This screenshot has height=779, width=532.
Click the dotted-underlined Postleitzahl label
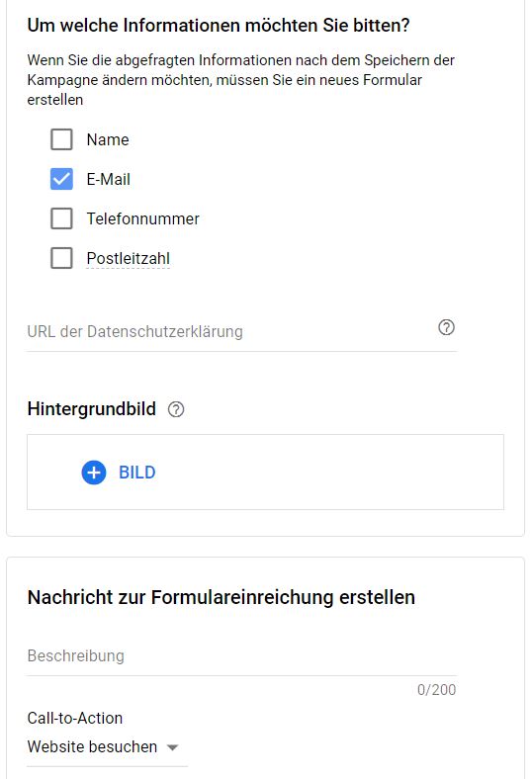129,258
